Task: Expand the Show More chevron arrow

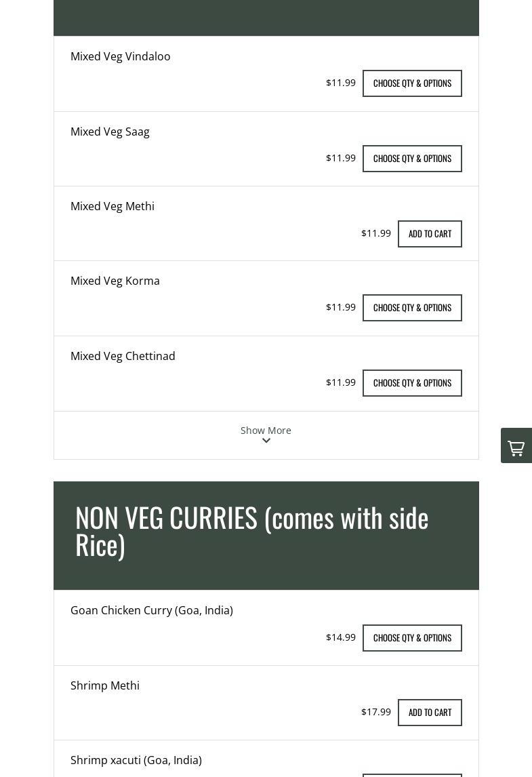Action: [266, 441]
